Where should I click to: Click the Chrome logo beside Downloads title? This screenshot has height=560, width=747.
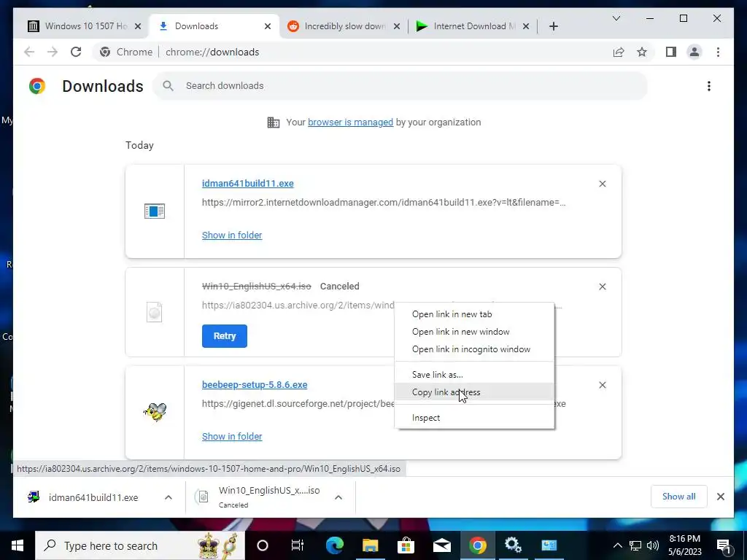37,86
